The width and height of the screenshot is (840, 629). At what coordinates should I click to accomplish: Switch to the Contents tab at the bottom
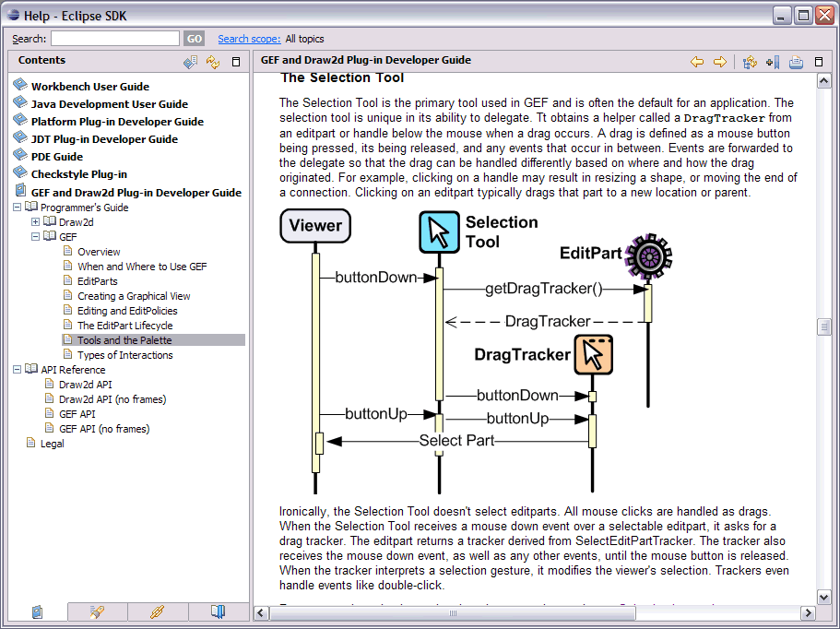point(38,611)
